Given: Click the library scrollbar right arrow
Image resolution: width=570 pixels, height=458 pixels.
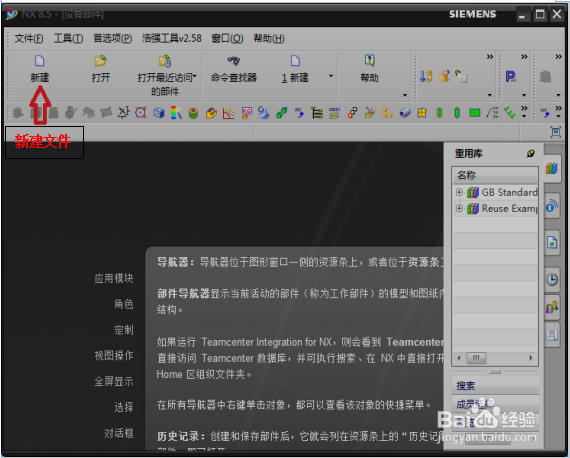Looking at the screenshot, I should pyautogui.click(x=531, y=358).
